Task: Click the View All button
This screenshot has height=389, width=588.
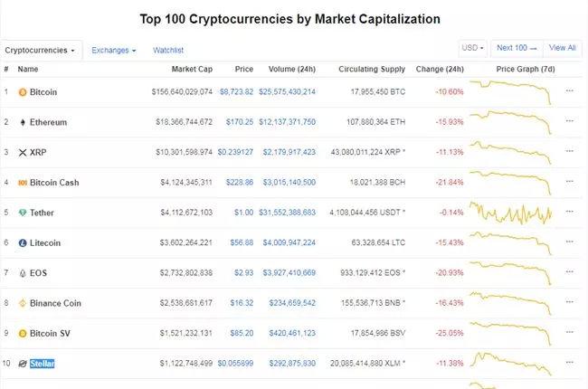Action: 562,48
